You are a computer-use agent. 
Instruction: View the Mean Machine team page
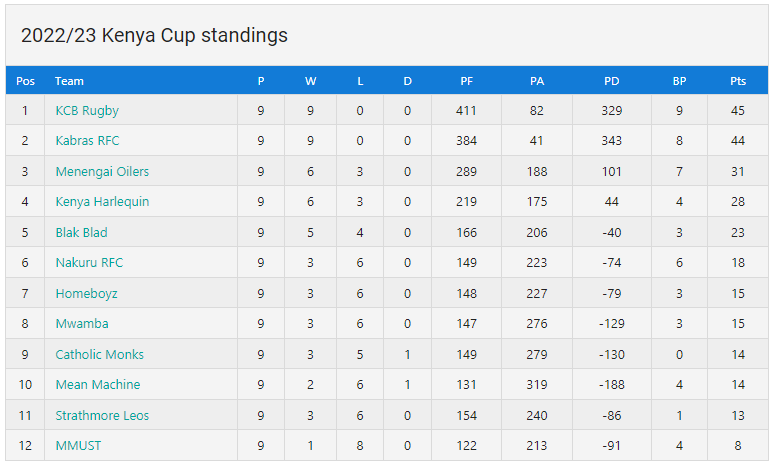coord(98,385)
